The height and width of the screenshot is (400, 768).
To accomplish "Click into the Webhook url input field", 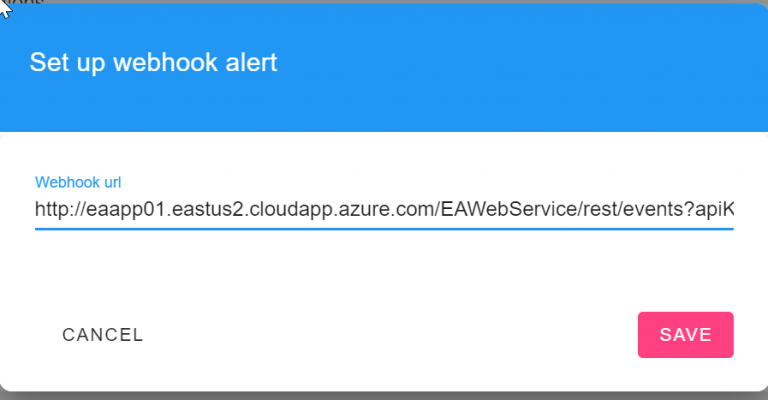I will [384, 210].
